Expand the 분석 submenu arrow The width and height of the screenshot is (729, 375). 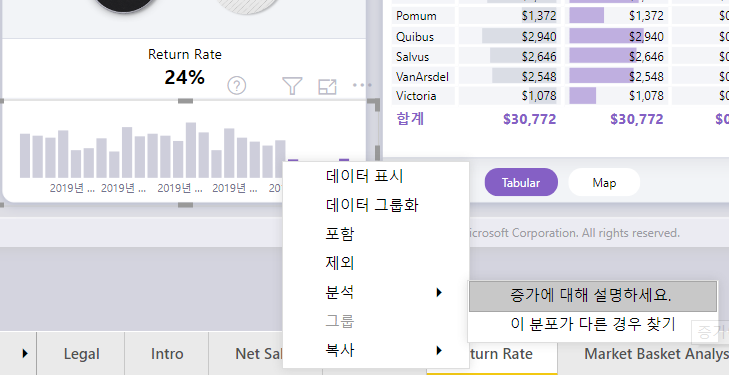[438, 292]
